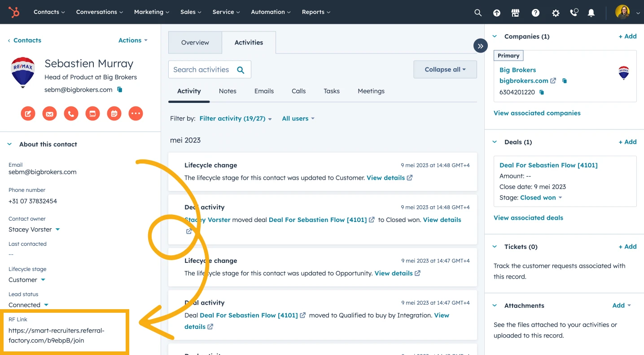Click the calling phone icon in top bar

tap(574, 13)
